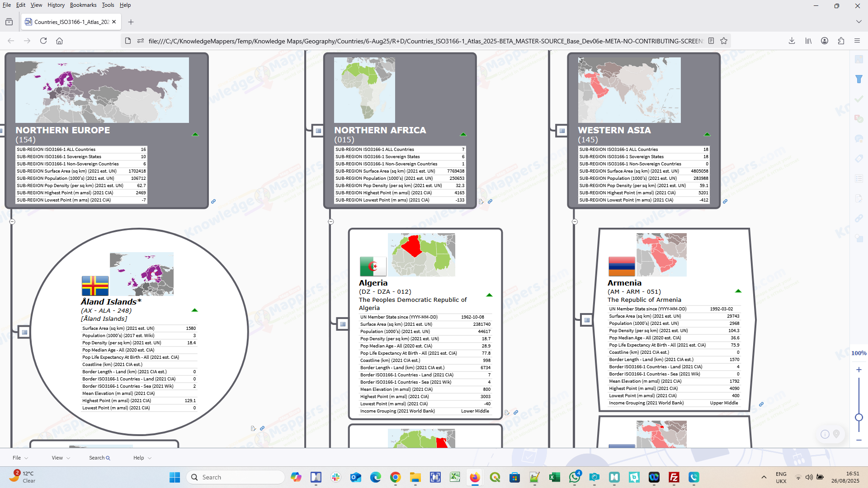Open Excel from the Windows taskbar
This screenshot has height=488, width=868.
554,477
